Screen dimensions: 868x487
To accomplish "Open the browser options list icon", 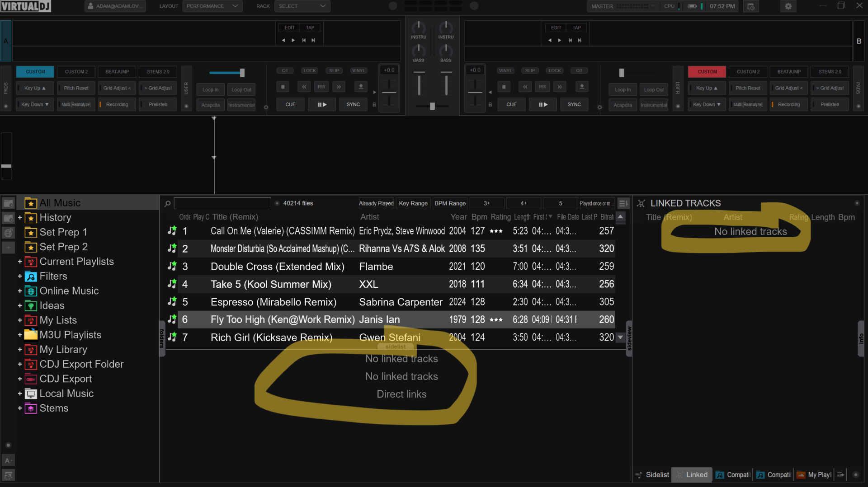I will [x=623, y=203].
